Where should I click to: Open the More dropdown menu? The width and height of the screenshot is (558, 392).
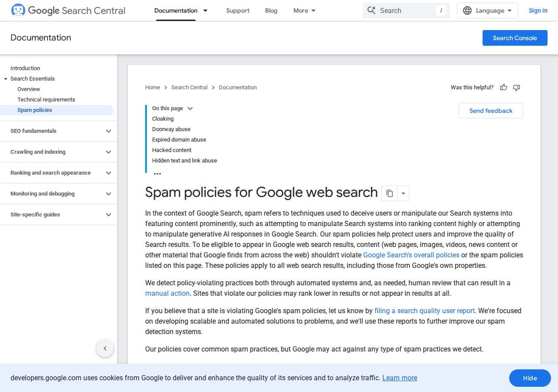(305, 10)
